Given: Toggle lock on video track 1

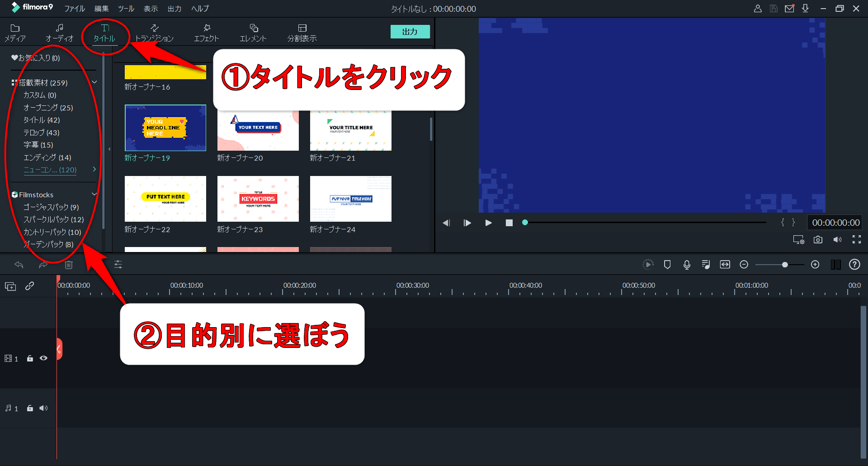Looking at the screenshot, I should [30, 358].
